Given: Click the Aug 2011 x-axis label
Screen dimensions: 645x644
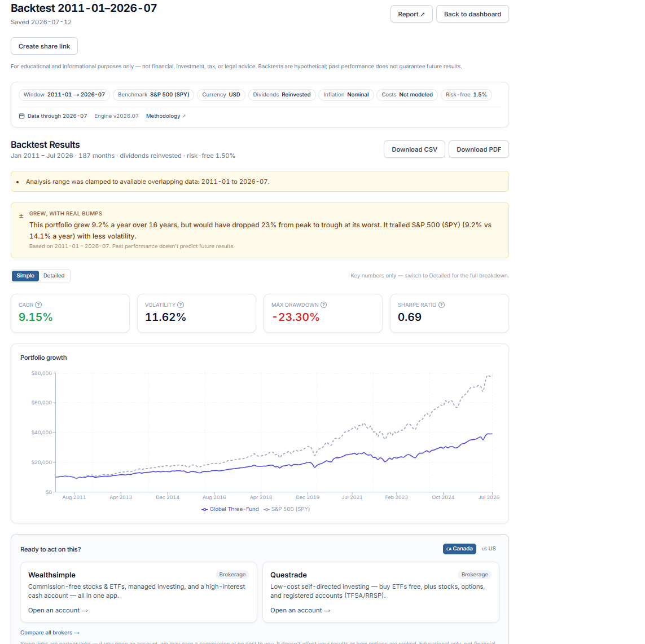Looking at the screenshot, I should 74,497.
